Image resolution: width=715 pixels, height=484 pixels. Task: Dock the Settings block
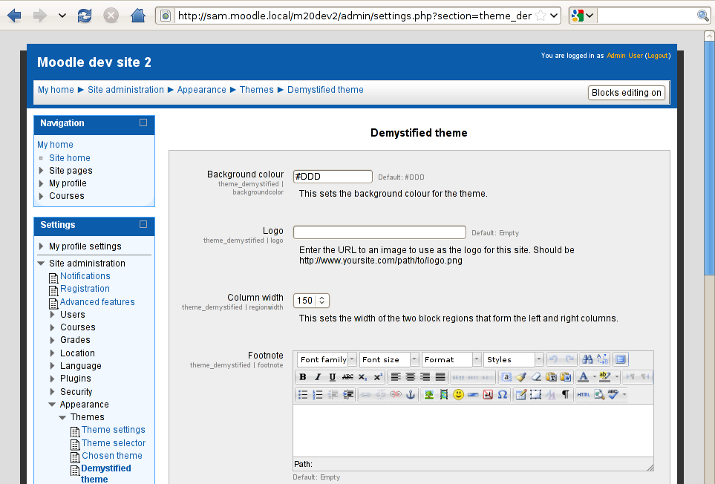[143, 225]
